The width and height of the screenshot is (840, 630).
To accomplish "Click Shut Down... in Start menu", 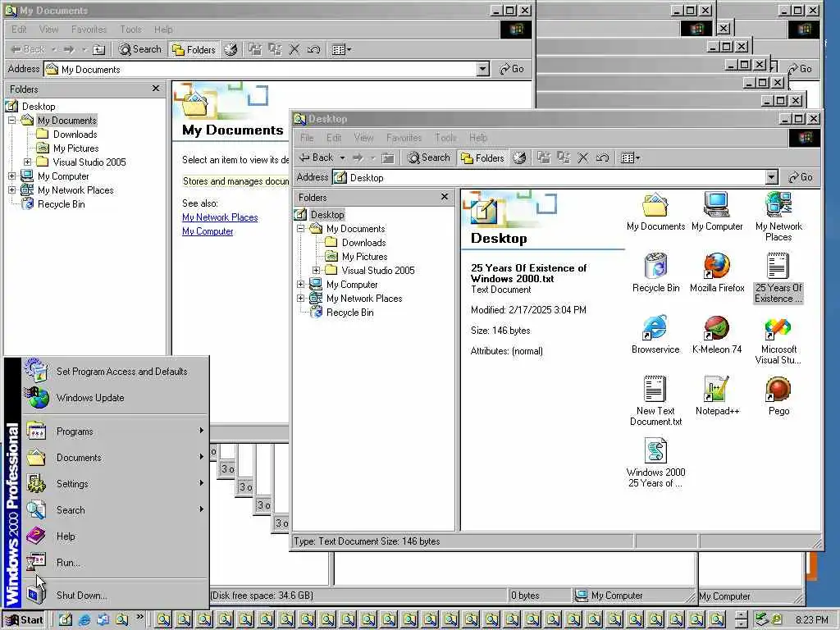I will tap(115, 595).
